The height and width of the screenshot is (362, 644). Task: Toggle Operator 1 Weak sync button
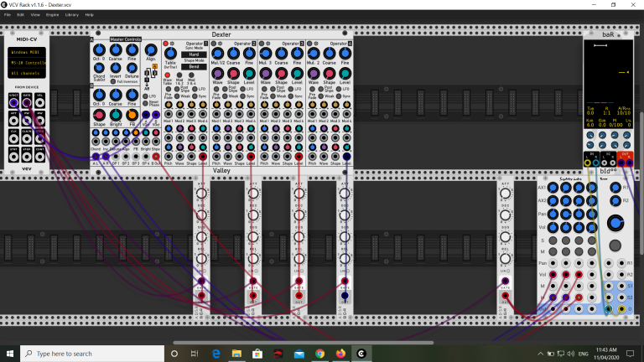point(177,96)
